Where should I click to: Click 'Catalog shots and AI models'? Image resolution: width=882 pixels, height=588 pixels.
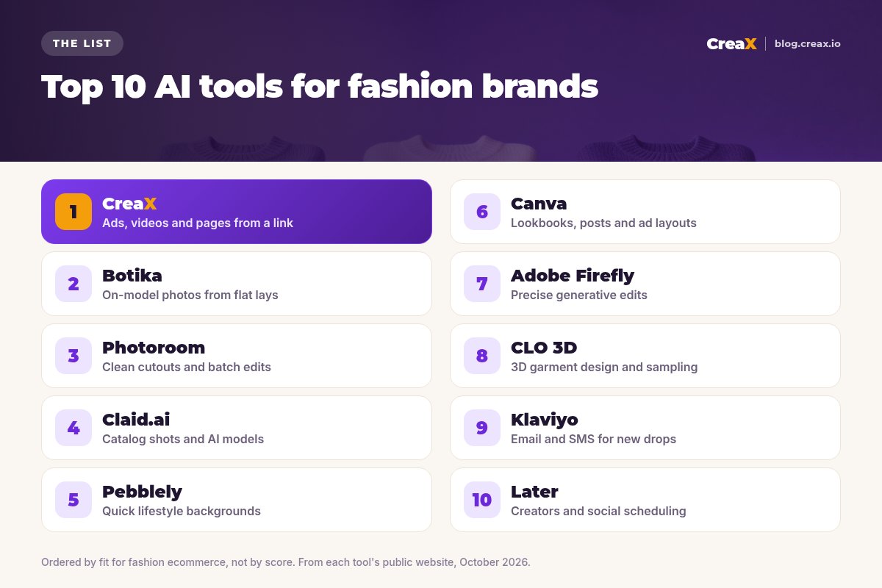(183, 439)
